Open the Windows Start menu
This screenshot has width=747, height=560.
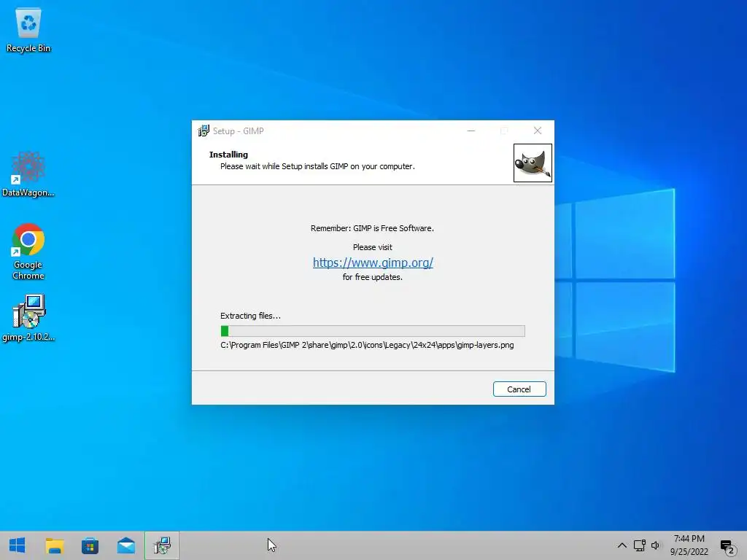coord(18,545)
